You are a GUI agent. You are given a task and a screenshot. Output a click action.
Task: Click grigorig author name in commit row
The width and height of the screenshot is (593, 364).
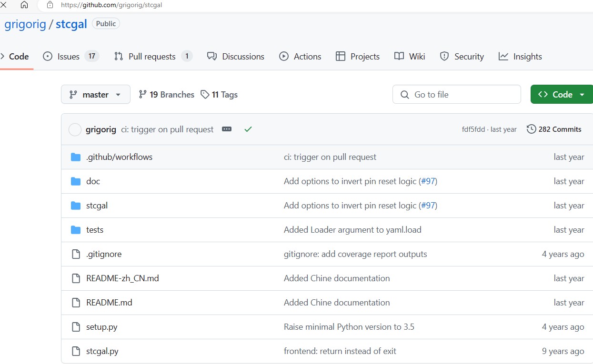(101, 129)
